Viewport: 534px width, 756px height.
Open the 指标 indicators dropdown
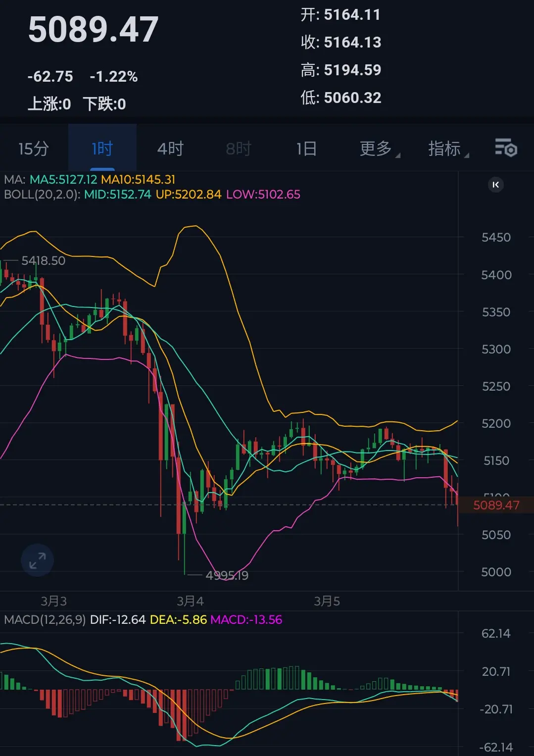448,149
